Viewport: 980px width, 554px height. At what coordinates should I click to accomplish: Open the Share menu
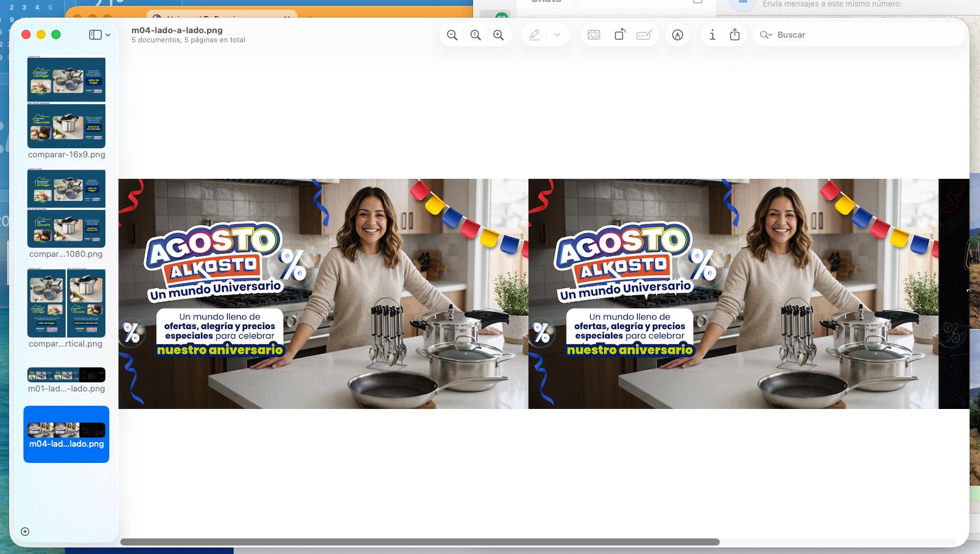pyautogui.click(x=735, y=35)
